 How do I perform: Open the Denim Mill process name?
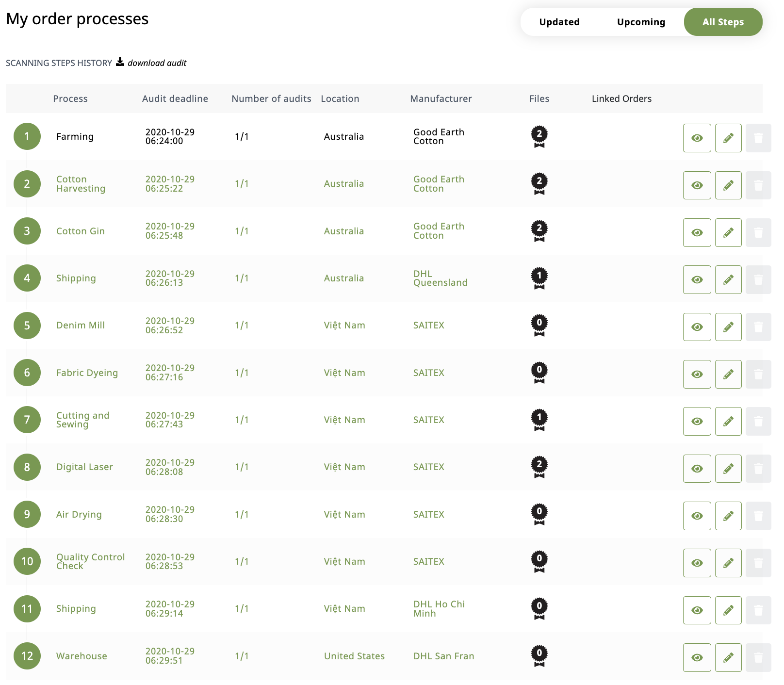click(81, 326)
